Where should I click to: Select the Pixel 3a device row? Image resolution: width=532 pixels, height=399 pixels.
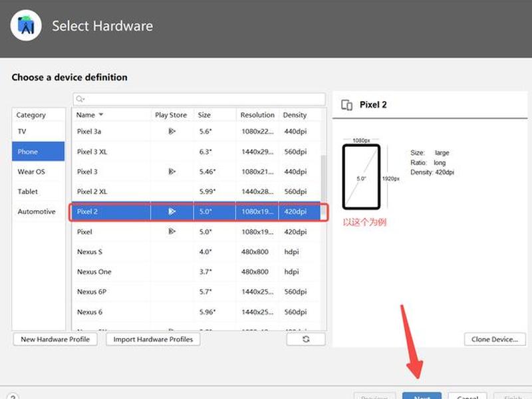click(x=196, y=131)
